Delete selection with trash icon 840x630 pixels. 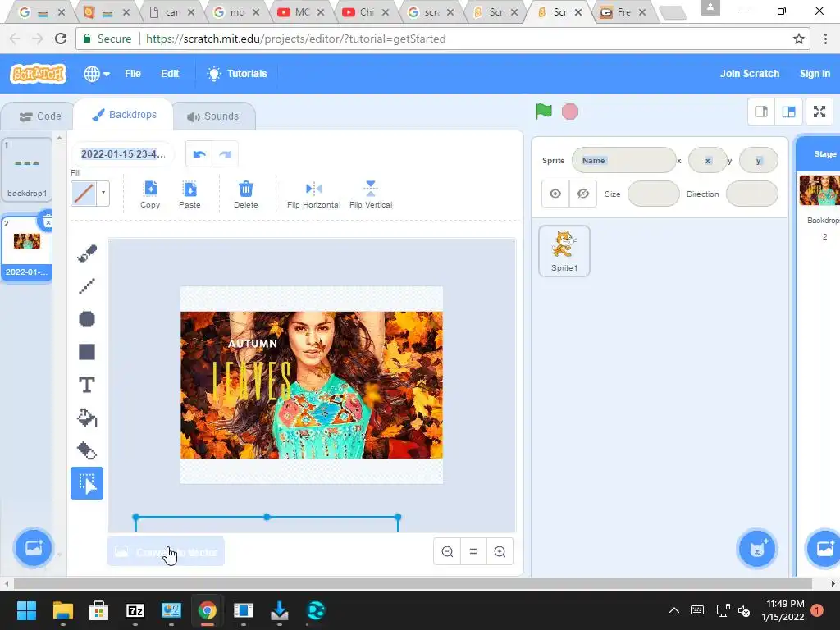click(246, 194)
